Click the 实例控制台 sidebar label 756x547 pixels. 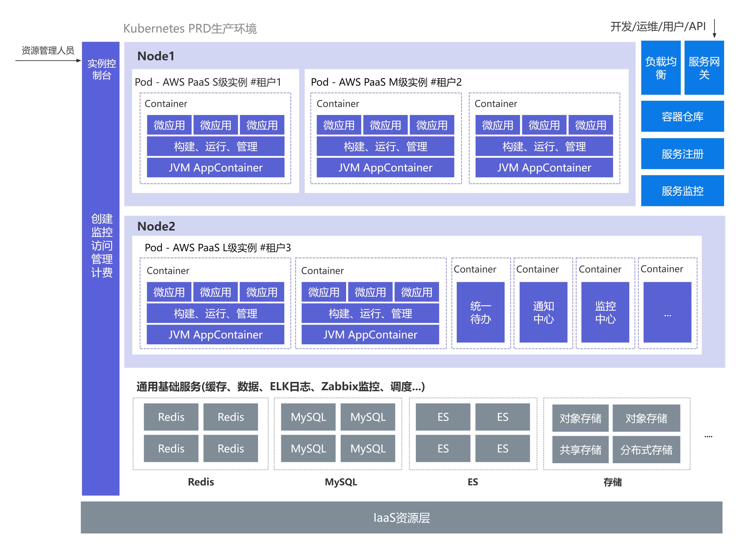point(101,69)
